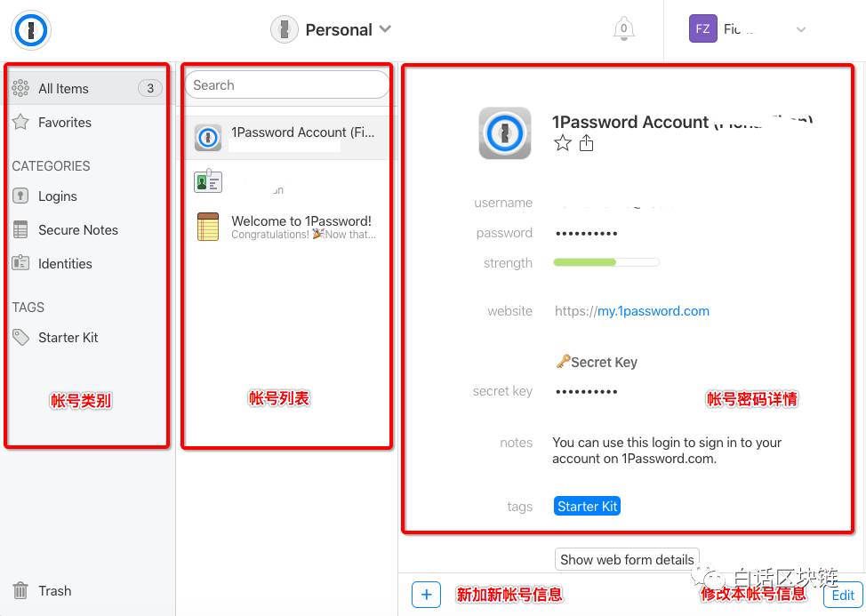
Task: Click the password strength bar
Action: pos(606,262)
